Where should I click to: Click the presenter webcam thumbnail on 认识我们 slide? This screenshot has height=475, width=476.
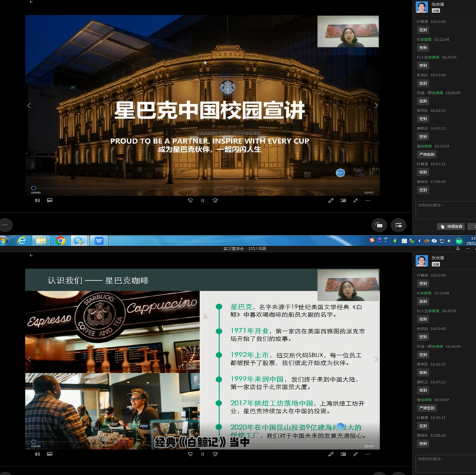348,285
